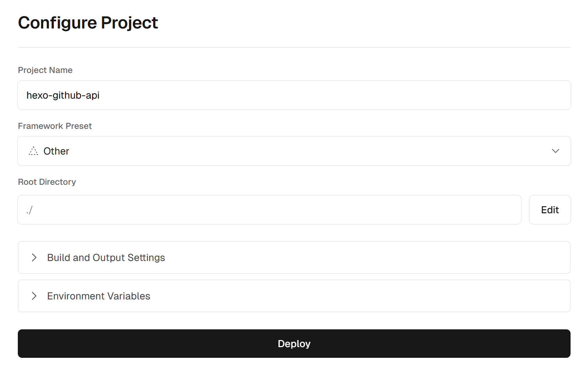Click the Root Directory path field
588x371 pixels.
(269, 210)
